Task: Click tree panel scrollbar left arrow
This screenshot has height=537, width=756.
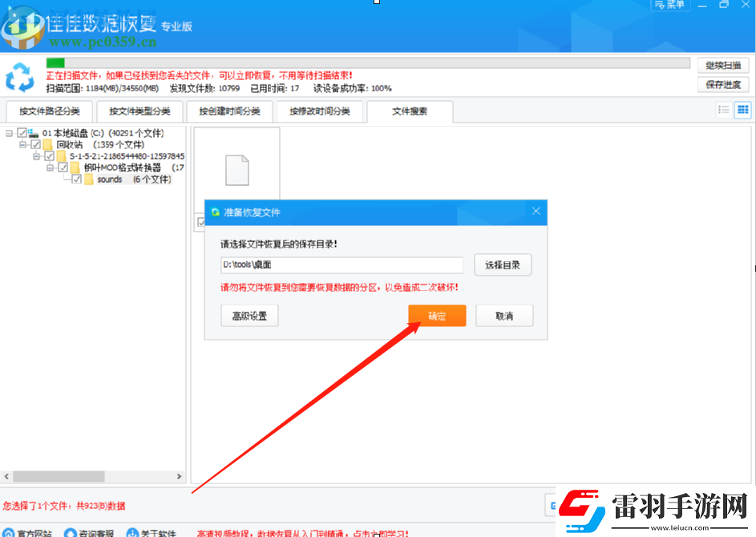Action: (6, 476)
